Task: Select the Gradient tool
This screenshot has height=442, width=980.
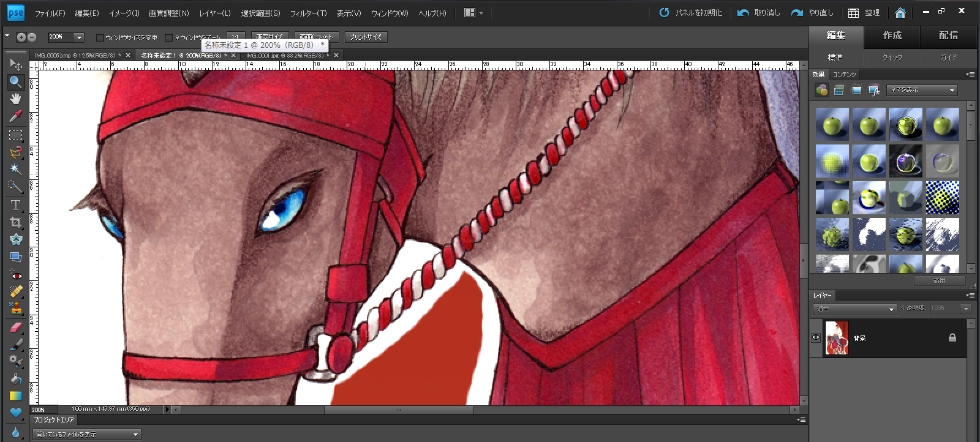Action: point(16,396)
